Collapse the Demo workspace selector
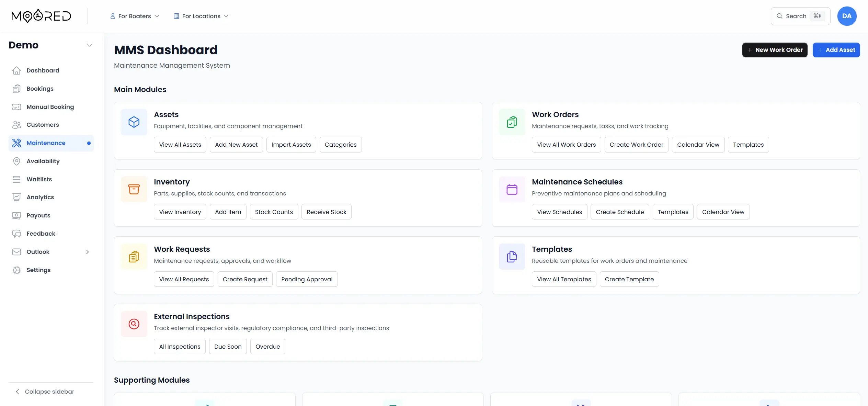 coord(90,45)
